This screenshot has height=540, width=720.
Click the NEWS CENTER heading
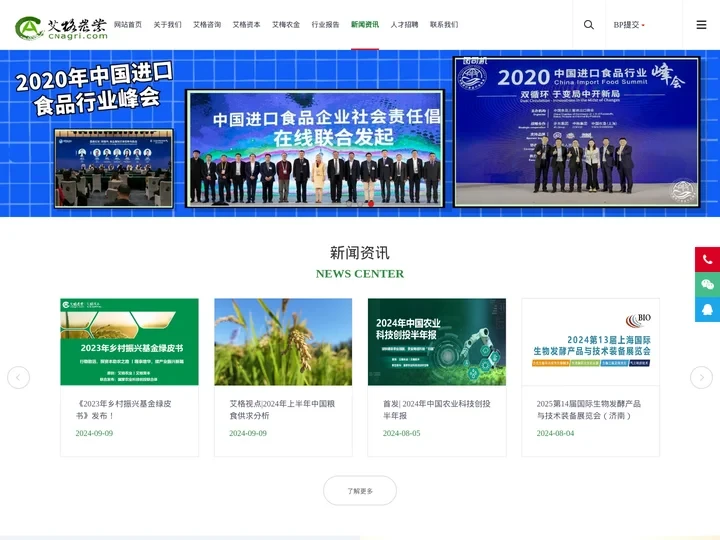[x=360, y=274]
